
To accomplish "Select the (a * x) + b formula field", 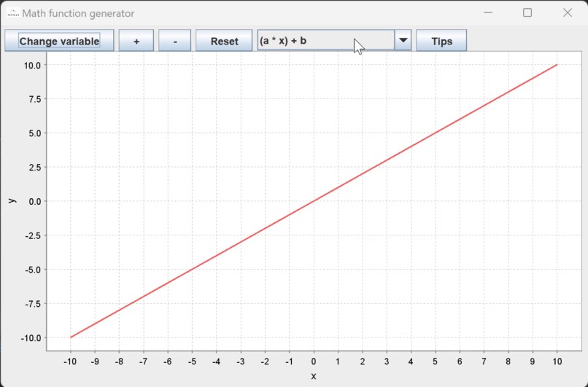I will click(x=326, y=40).
